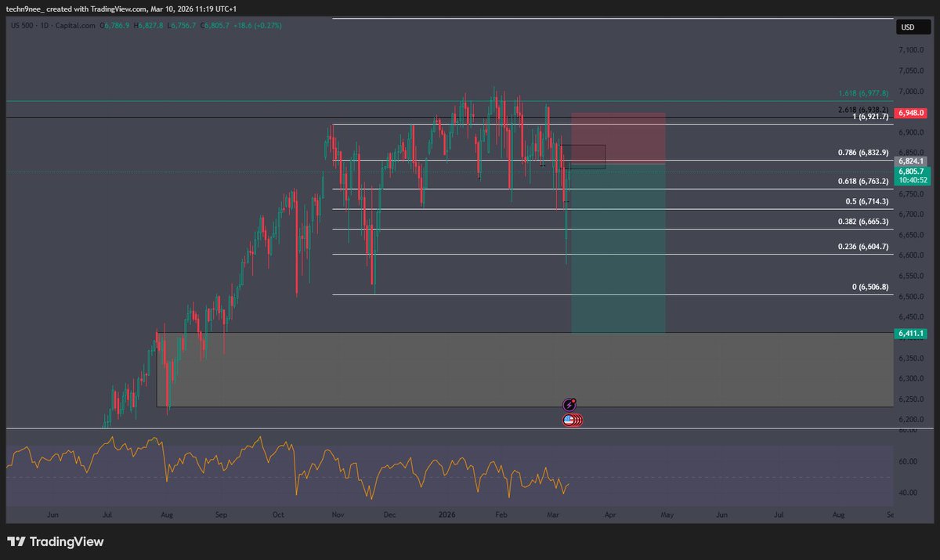This screenshot has height=560, width=940.
Task: Click the 60.00 RSI axis label
Action: point(906,461)
